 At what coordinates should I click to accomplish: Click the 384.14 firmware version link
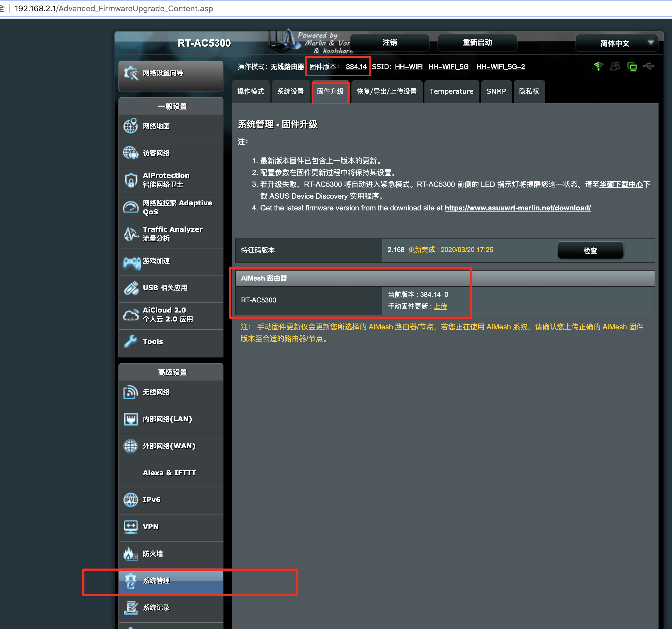(356, 67)
